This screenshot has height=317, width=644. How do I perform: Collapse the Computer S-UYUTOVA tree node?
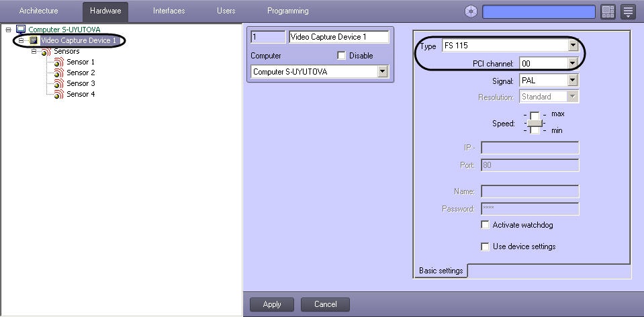(x=8, y=30)
